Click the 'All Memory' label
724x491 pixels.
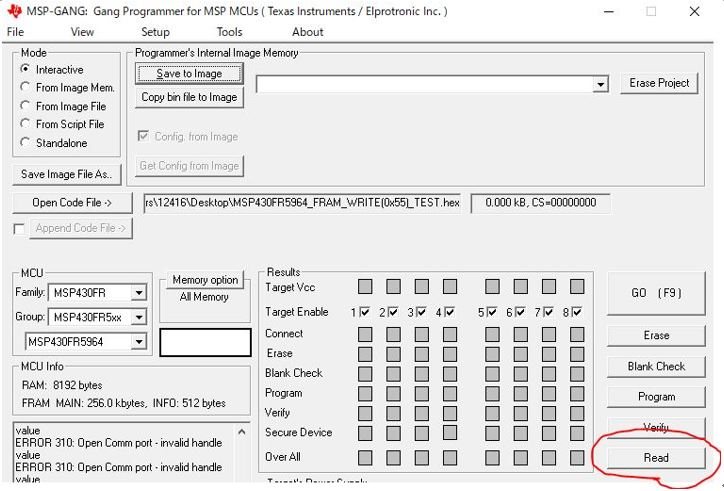(x=204, y=297)
